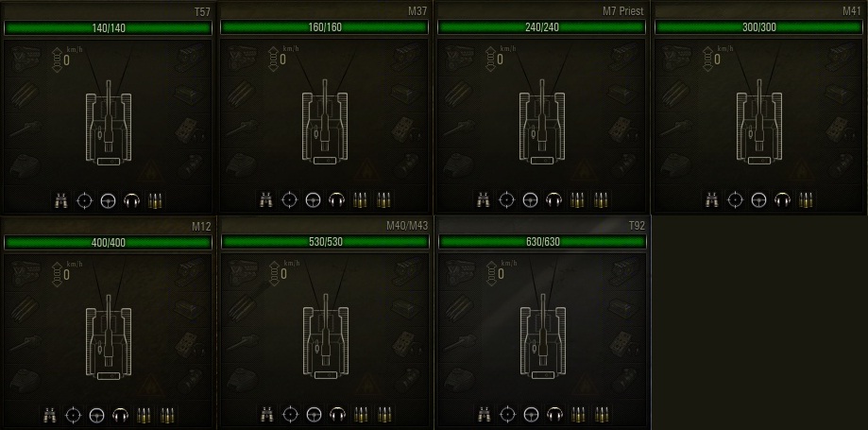Click the T92 health bar showing 630/630
Screen dimensions: 868x430
[x=542, y=242]
